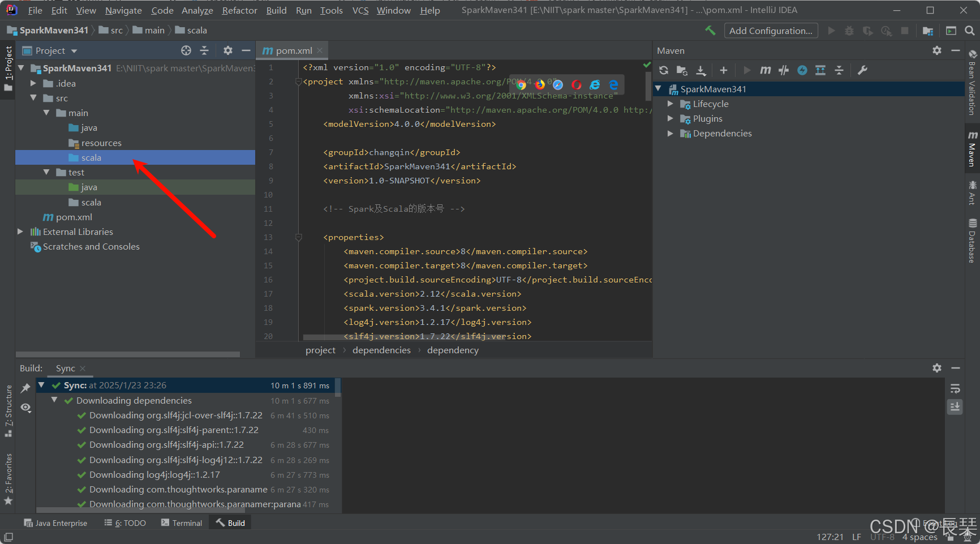Pin the Build tab with pin icon

(25, 388)
